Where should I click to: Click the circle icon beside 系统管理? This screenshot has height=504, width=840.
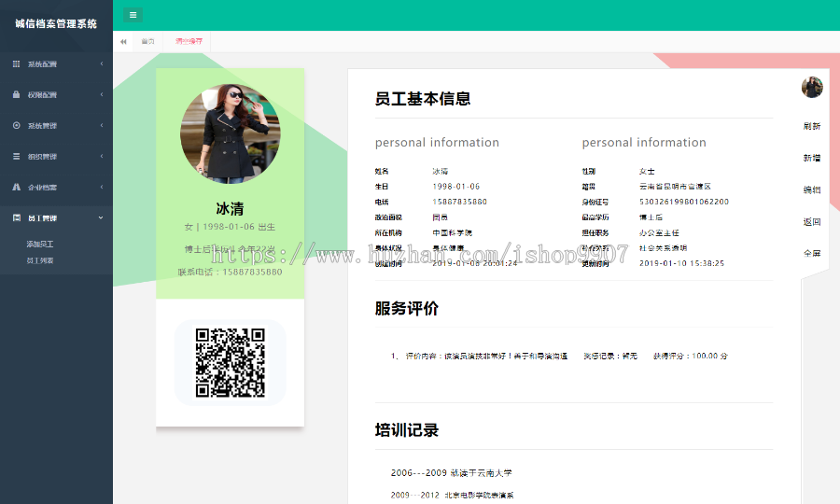pyautogui.click(x=16, y=125)
